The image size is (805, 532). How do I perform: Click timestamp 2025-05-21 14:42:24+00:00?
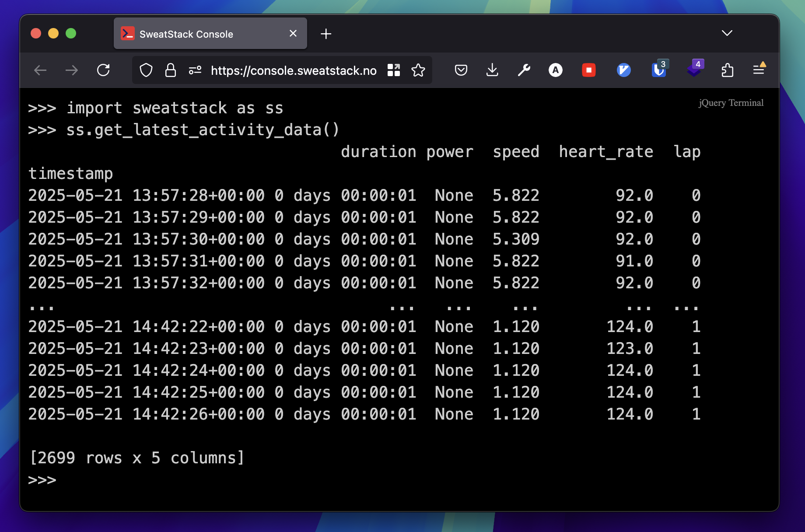point(147,371)
